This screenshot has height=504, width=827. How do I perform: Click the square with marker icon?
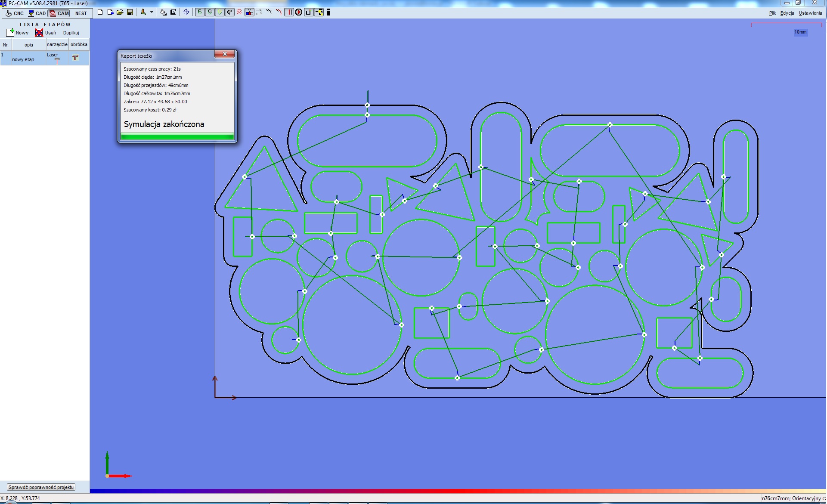click(308, 12)
